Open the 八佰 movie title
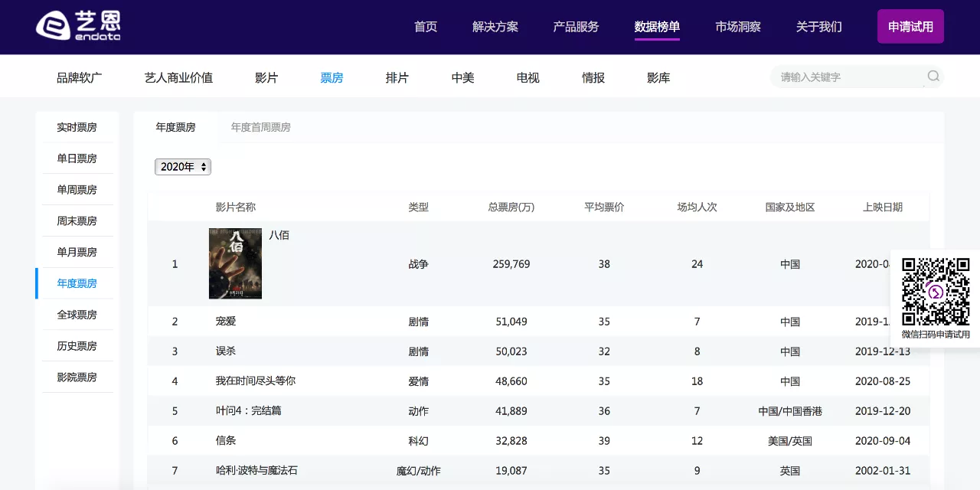The height and width of the screenshot is (490, 980). click(x=279, y=235)
